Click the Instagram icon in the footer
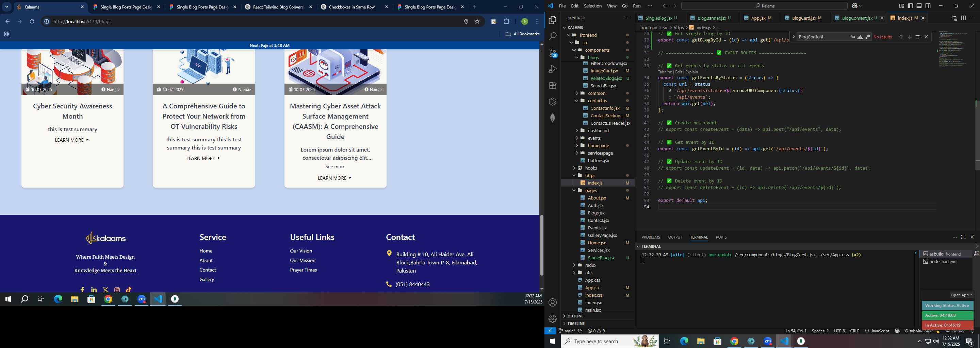This screenshot has width=980, height=348. 117,290
